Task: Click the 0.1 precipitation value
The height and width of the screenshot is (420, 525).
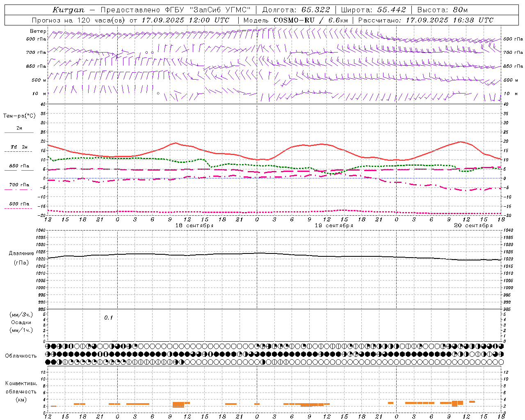Action: pos(108,317)
